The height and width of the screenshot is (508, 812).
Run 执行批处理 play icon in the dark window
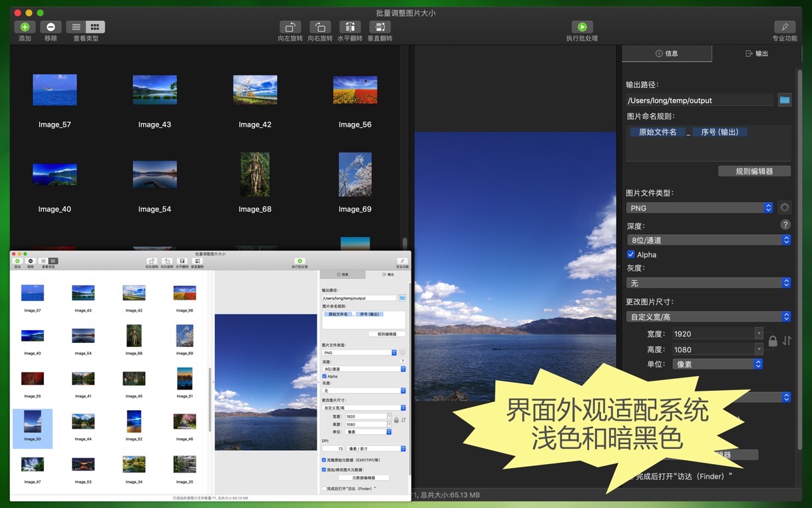click(582, 27)
